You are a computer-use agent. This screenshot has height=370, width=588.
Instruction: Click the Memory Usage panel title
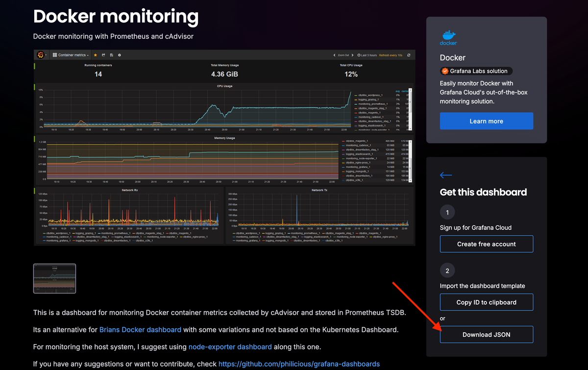(224, 138)
